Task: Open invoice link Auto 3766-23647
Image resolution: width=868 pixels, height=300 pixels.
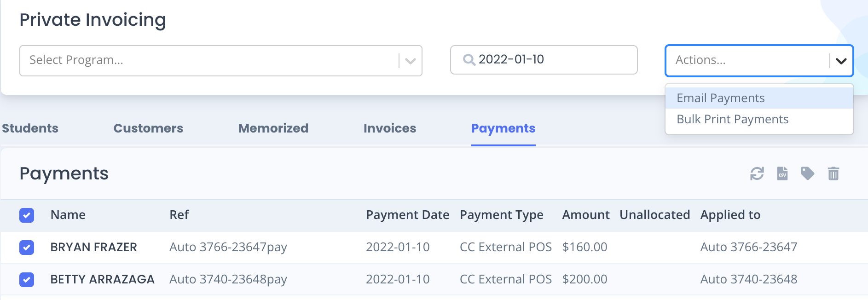Action: [749, 247]
